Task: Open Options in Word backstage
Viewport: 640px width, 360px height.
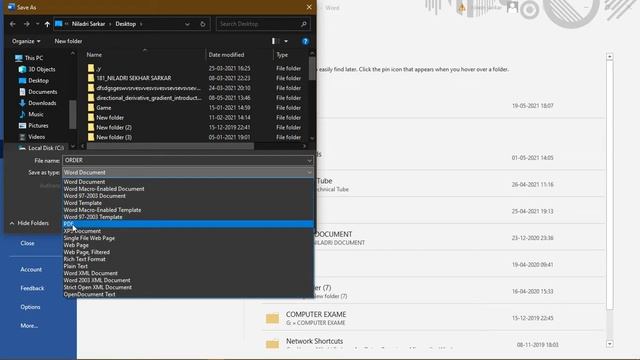Action: coord(30,307)
